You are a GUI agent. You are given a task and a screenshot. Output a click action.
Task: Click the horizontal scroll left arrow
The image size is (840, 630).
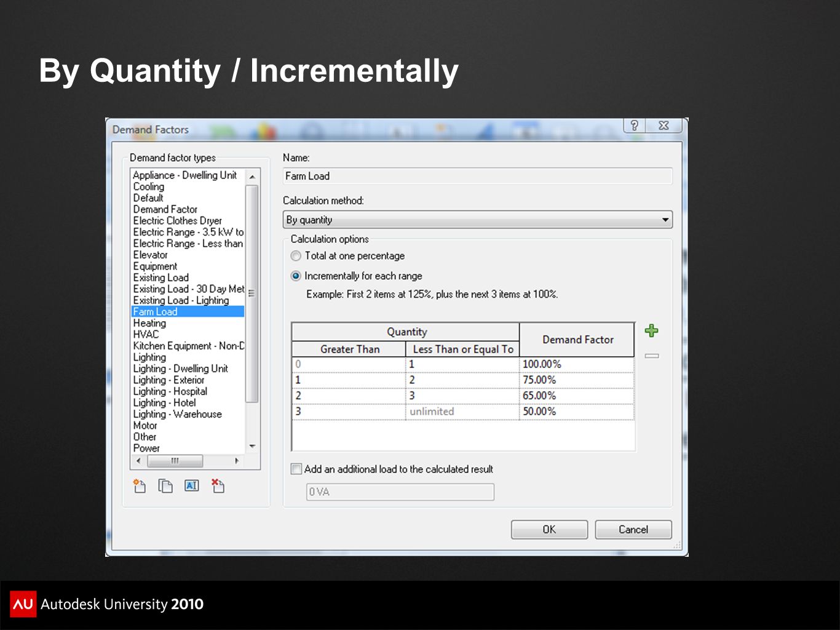pos(138,461)
